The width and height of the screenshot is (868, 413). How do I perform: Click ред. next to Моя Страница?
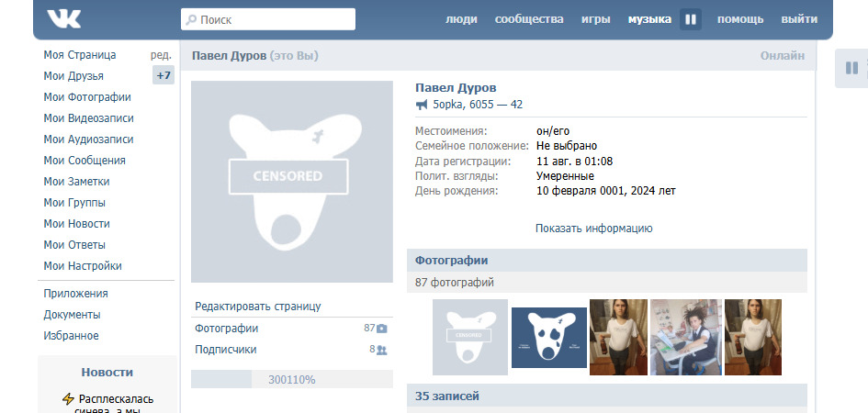pos(161,55)
